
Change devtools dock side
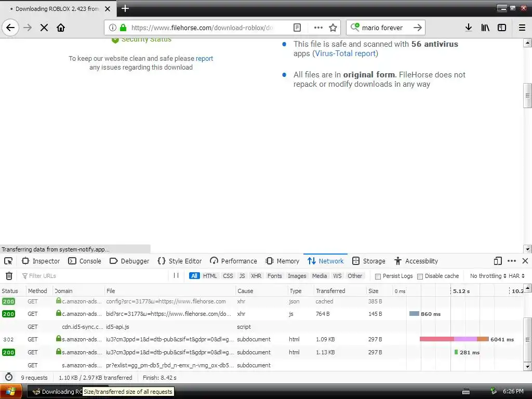click(498, 261)
